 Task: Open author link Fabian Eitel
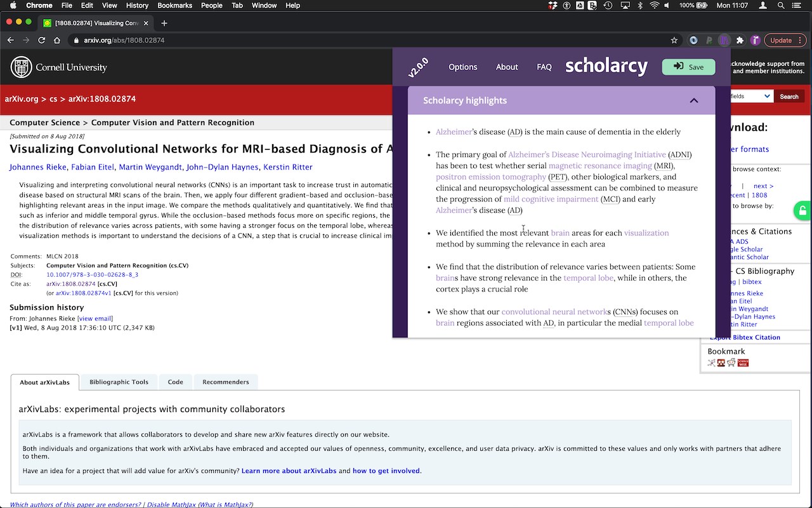pos(93,167)
